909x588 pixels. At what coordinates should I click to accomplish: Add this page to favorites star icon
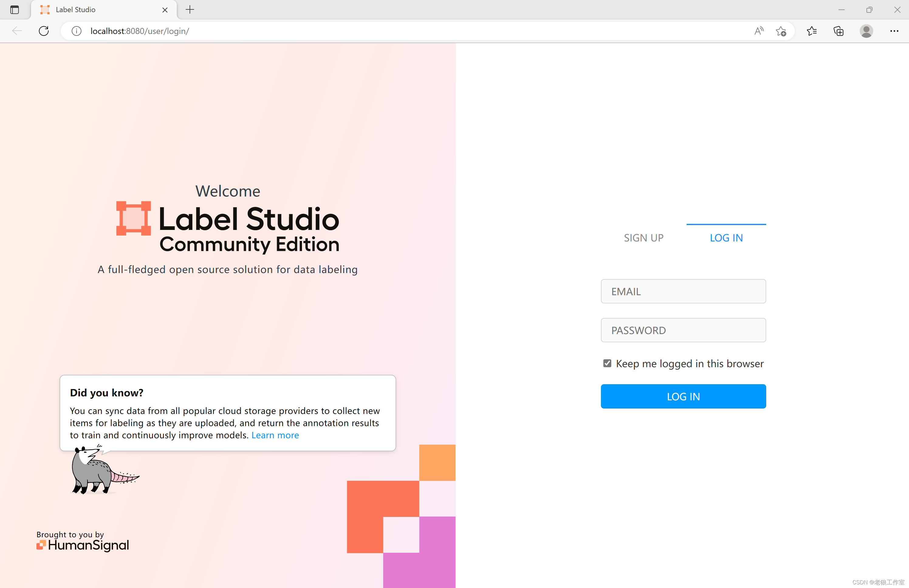[781, 31]
